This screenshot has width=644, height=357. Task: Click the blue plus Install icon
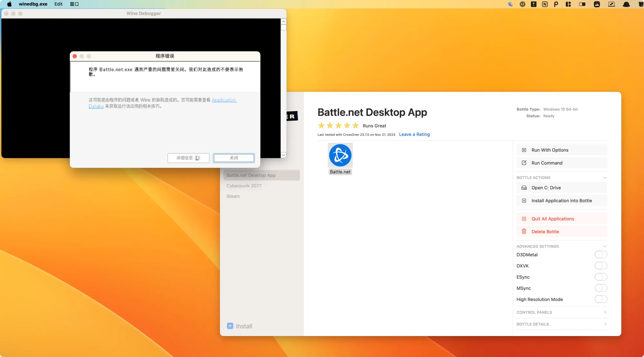coord(230,326)
